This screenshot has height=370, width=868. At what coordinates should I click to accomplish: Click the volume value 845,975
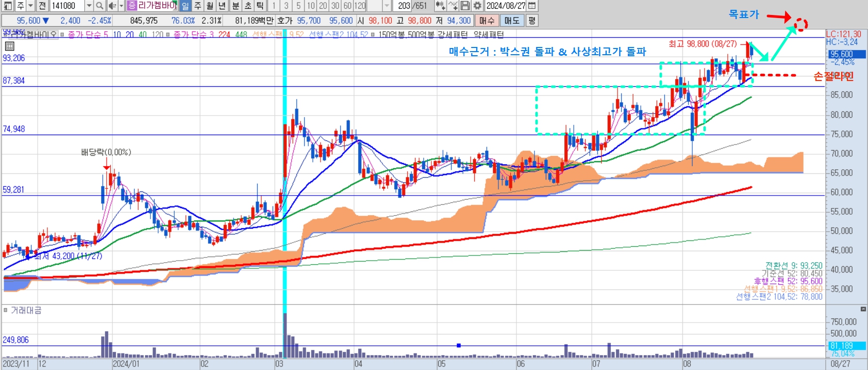click(x=144, y=21)
